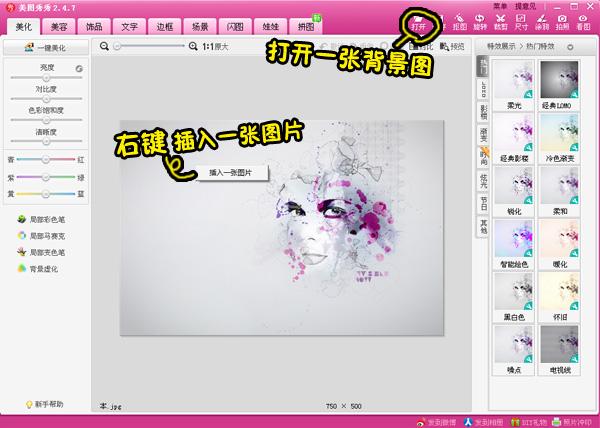
Task: Click the 拍照 camera icon
Action: 562,22
